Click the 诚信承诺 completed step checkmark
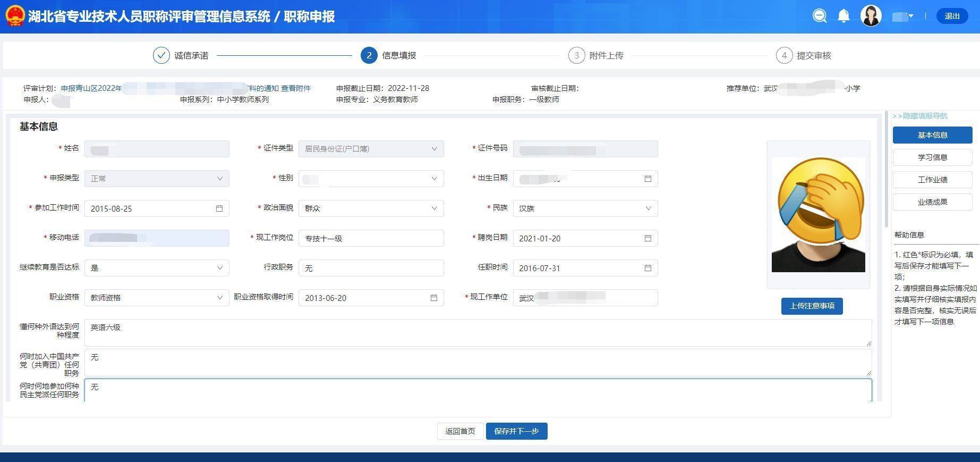980x462 pixels. click(161, 55)
